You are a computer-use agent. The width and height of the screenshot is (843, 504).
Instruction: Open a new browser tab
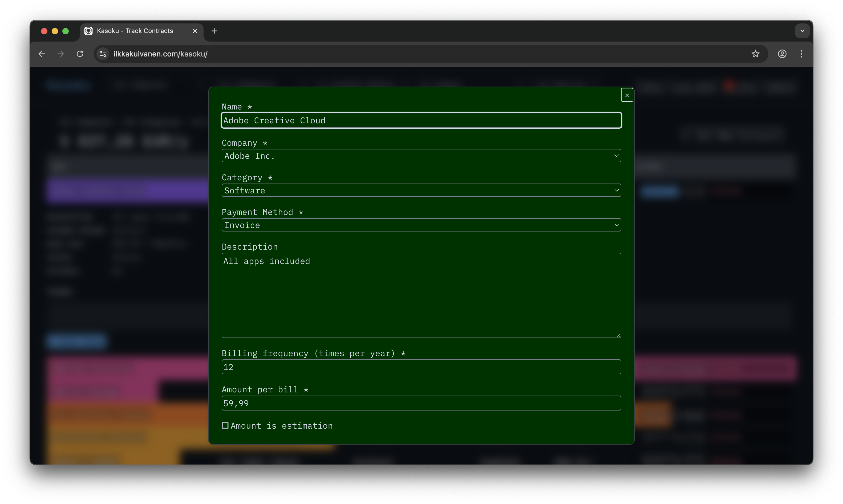[214, 31]
